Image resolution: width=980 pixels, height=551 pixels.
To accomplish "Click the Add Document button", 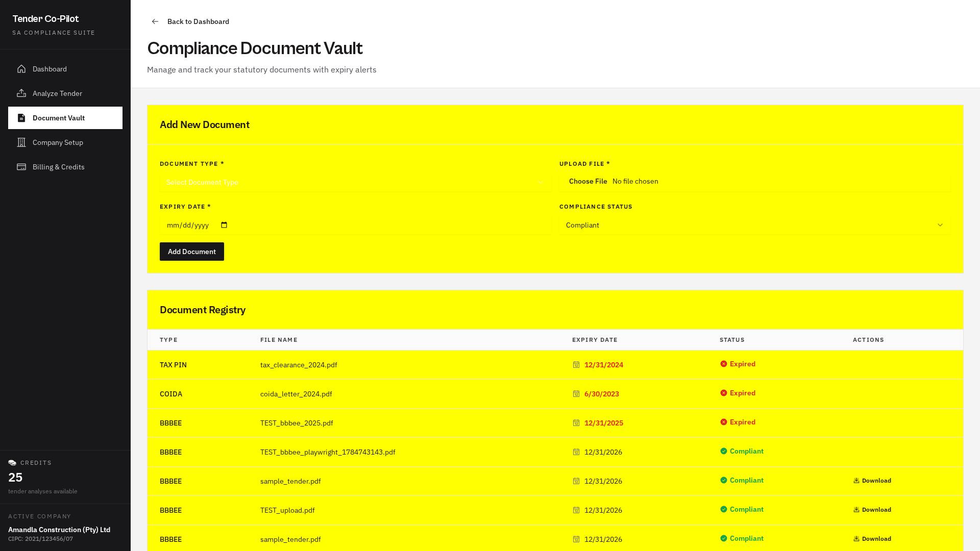I will (192, 252).
